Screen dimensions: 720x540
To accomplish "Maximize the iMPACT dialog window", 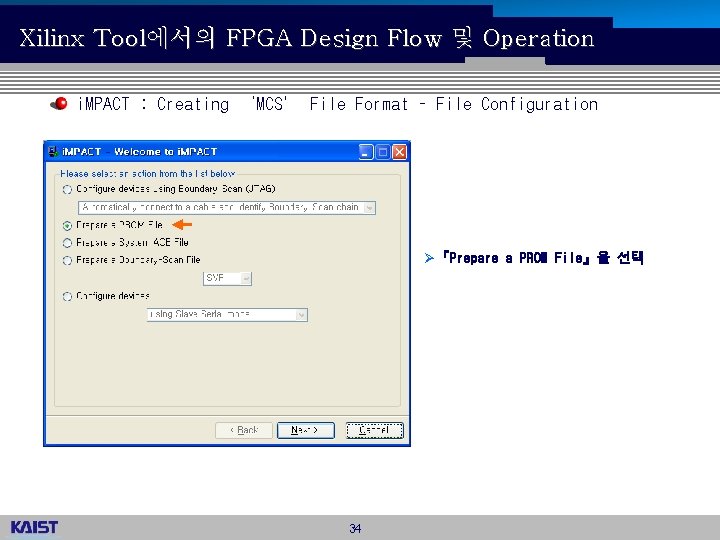I will [x=382, y=152].
